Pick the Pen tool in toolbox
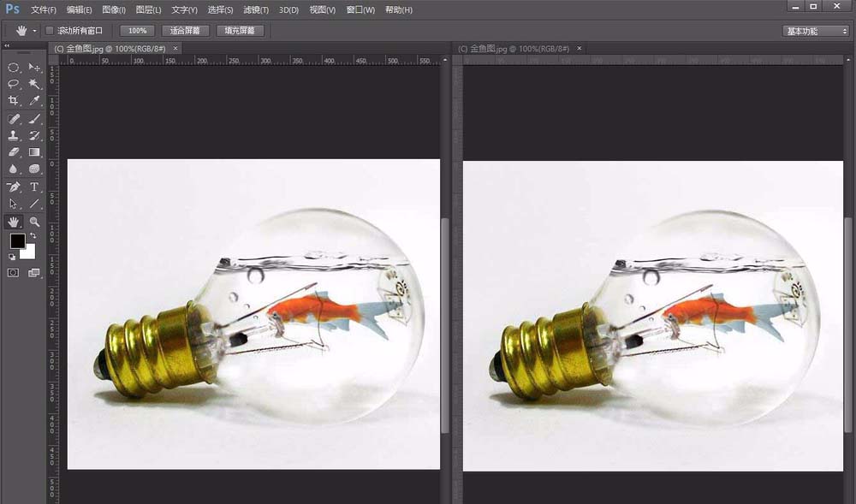The width and height of the screenshot is (856, 504). [x=14, y=187]
